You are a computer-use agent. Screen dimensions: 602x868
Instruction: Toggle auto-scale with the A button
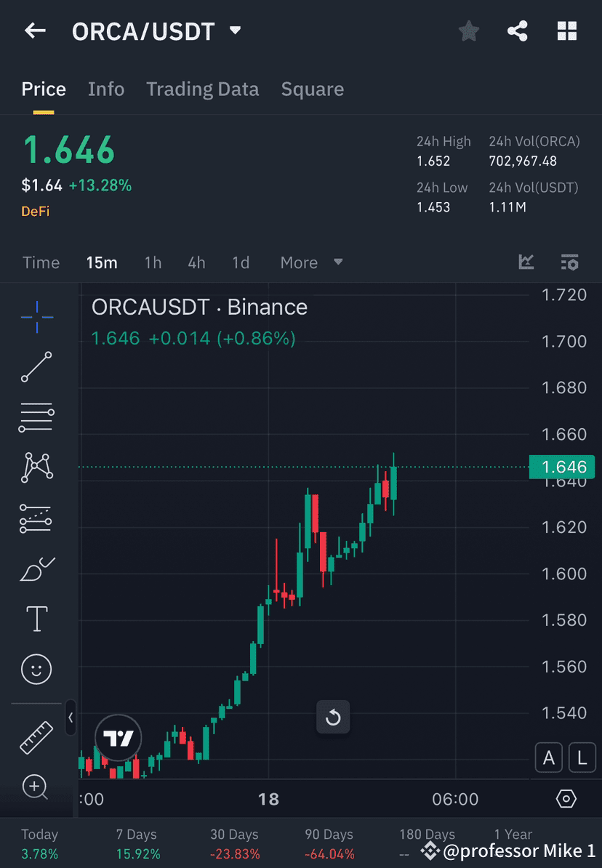click(x=549, y=758)
